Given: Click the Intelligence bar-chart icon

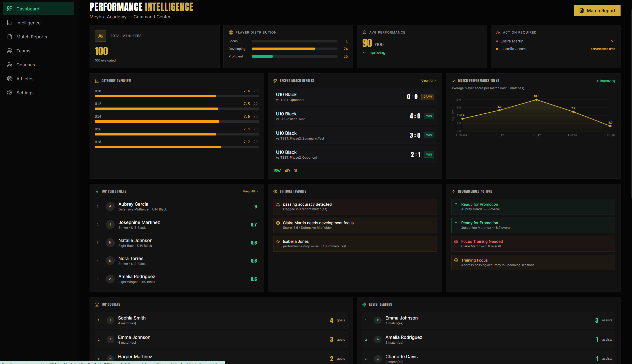Looking at the screenshot, I should point(10,23).
